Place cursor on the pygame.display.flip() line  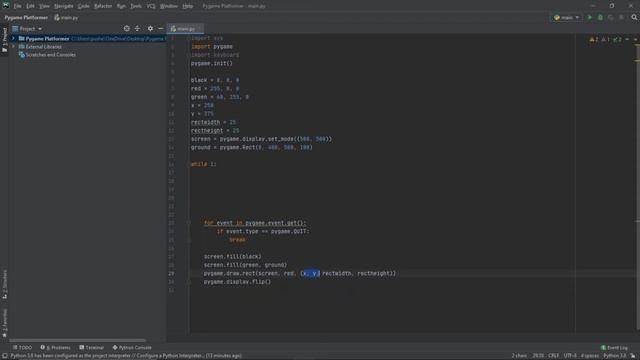coord(237,282)
